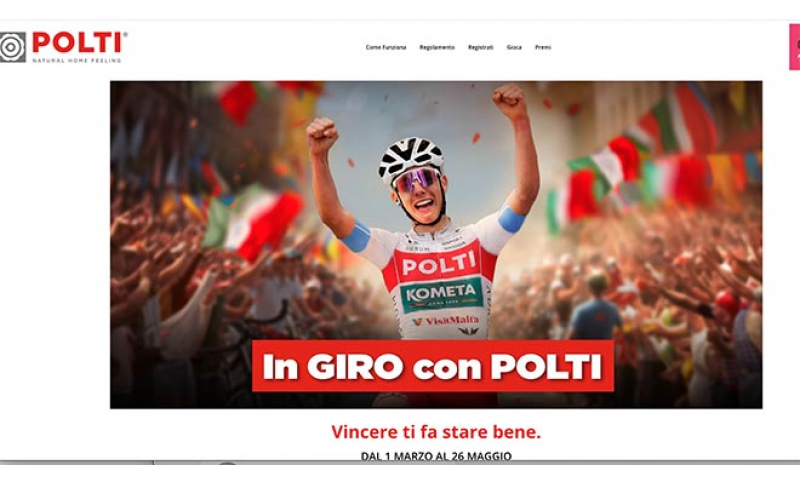Click the In GIRO con POLTI red banner

coord(433,366)
